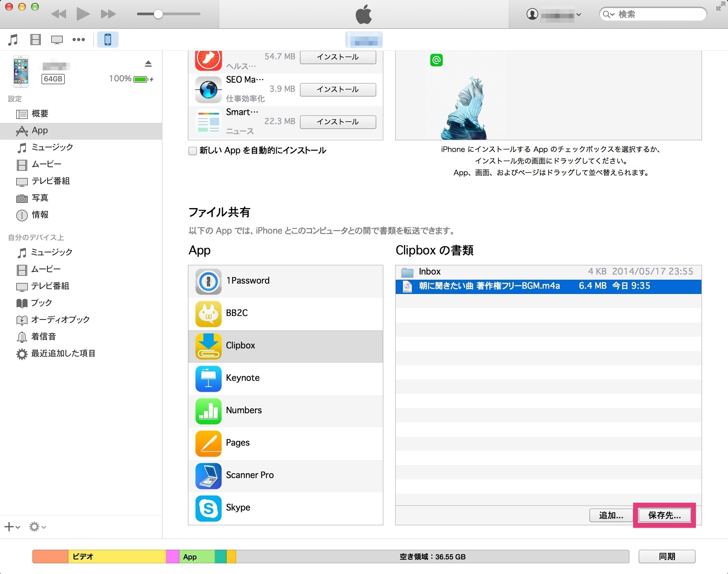Click the iPhone device thumbnail
This screenshot has height=574, width=728.
(x=21, y=71)
